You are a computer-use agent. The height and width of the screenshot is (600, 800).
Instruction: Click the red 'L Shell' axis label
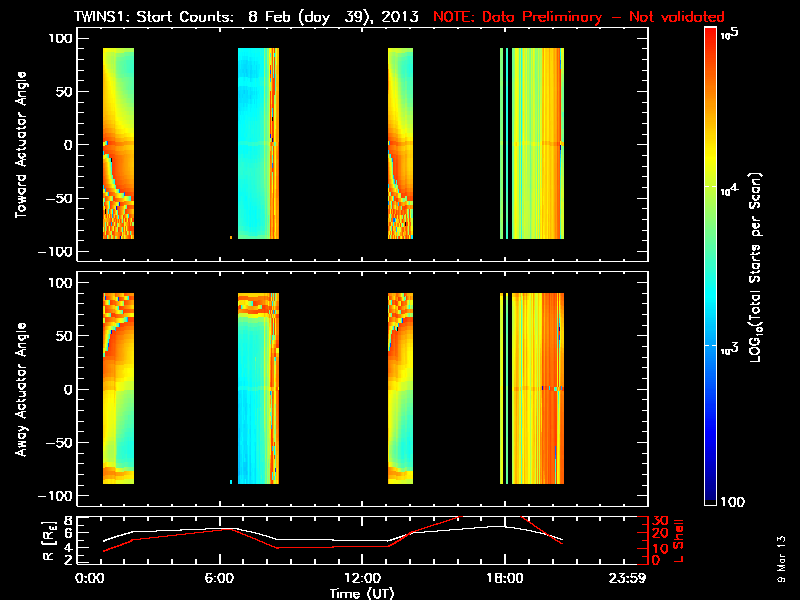pos(678,541)
